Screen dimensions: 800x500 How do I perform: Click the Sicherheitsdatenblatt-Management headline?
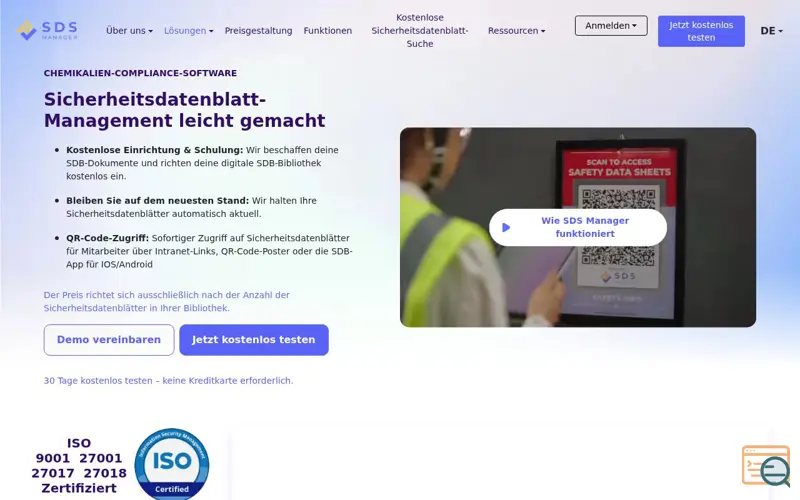tap(184, 110)
